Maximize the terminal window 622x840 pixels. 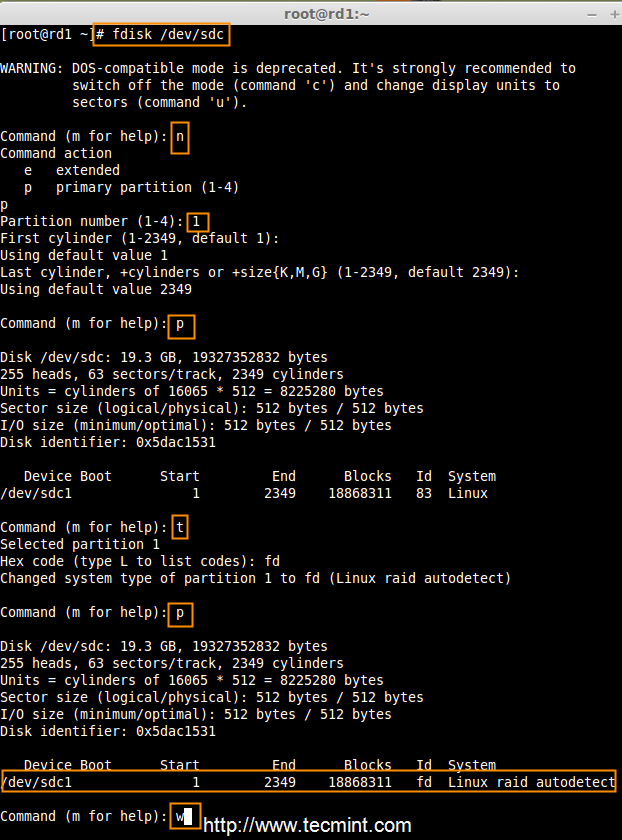tap(611, 13)
